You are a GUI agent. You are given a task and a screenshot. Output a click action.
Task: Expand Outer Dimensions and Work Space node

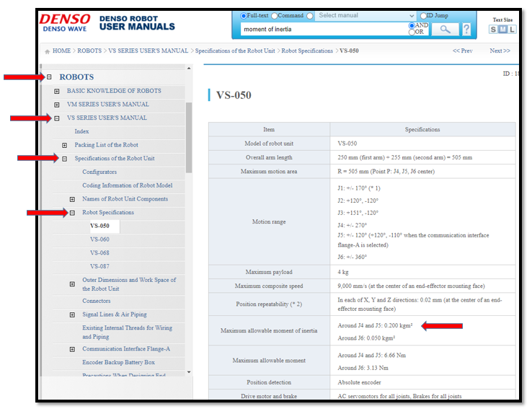[72, 284]
